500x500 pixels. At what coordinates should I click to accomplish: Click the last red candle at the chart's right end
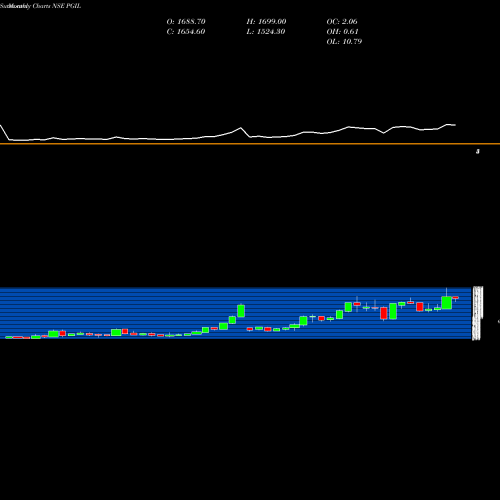[x=455, y=298]
